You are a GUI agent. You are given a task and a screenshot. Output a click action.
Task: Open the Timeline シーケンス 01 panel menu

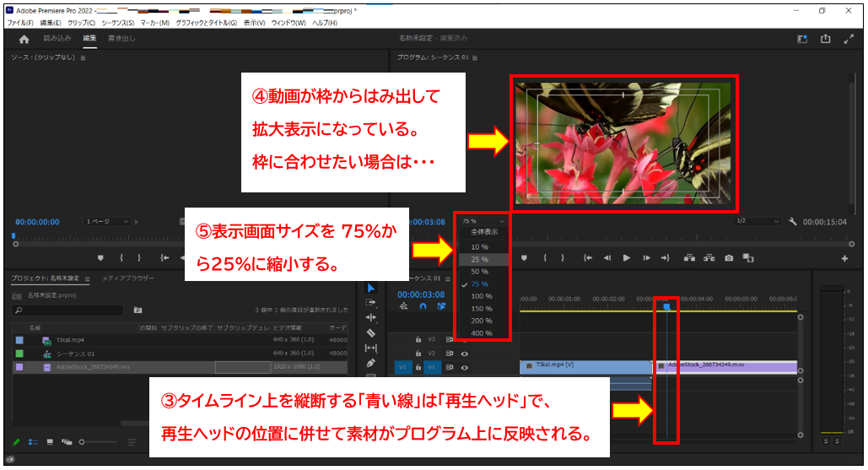(x=448, y=279)
